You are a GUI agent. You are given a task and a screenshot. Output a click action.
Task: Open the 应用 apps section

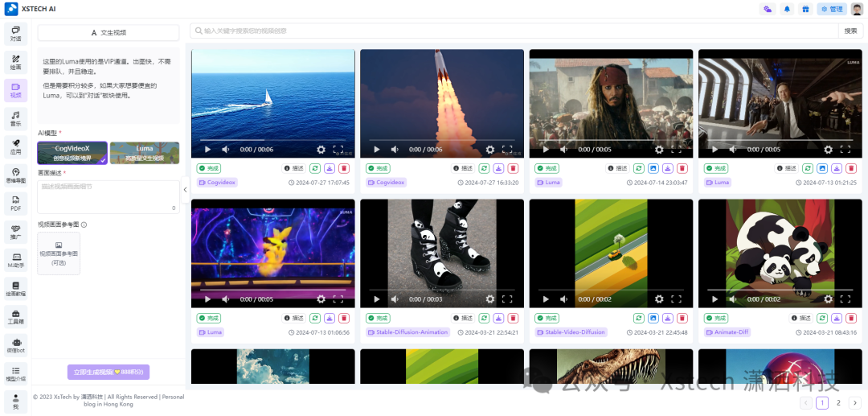15,146
